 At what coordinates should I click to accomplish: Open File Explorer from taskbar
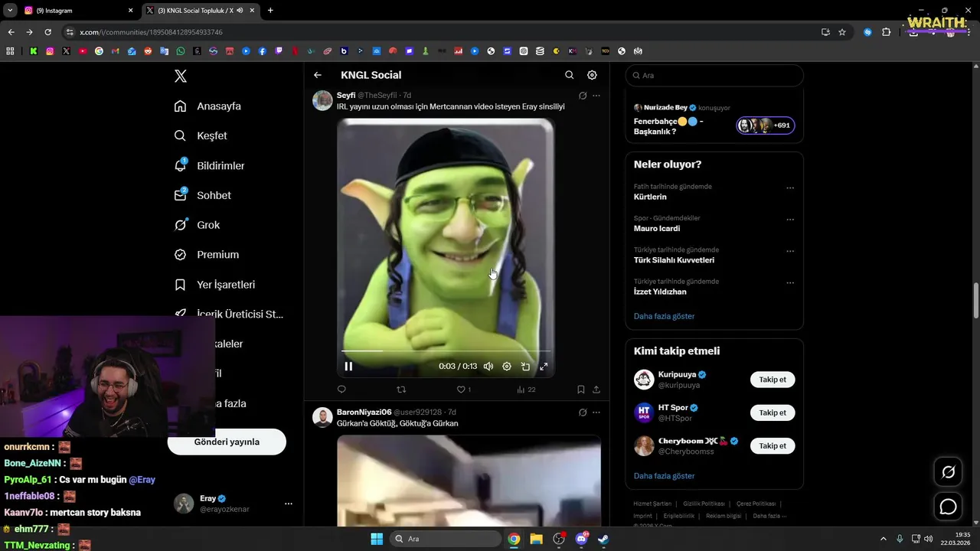(x=536, y=539)
